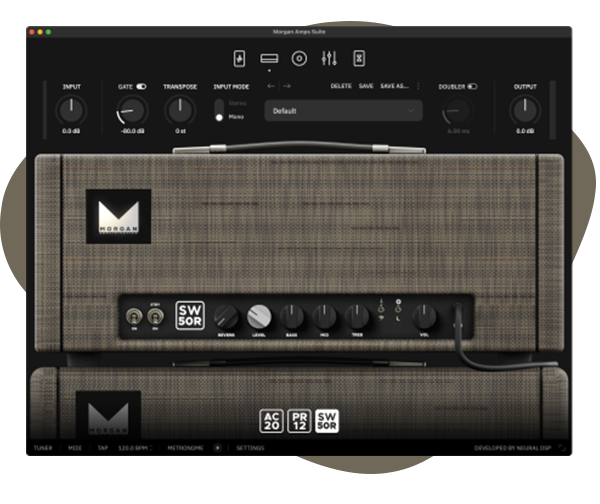Open the cabinet speaker section icon
600x504 pixels.
point(299,59)
